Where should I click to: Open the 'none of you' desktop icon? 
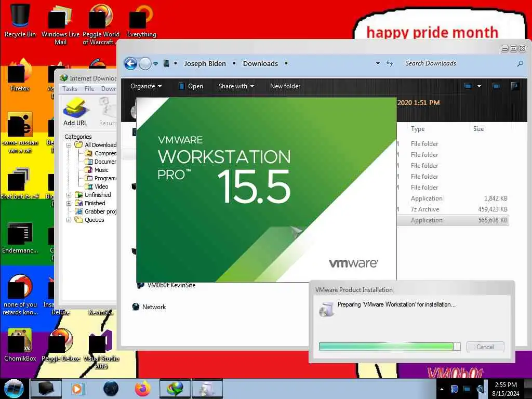click(20, 295)
